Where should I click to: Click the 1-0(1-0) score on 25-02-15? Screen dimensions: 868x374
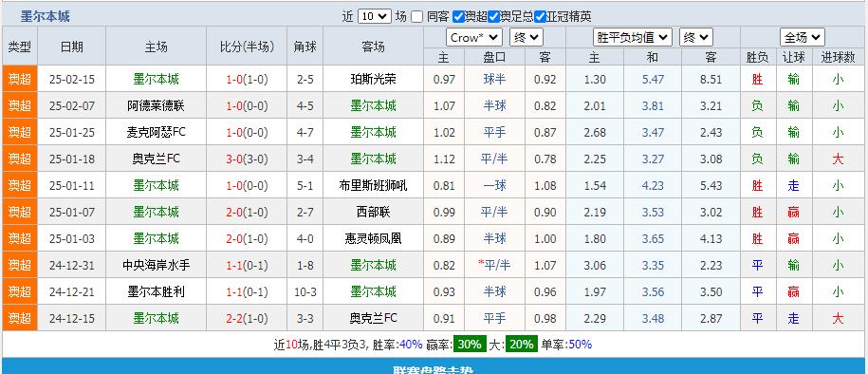[x=247, y=79]
